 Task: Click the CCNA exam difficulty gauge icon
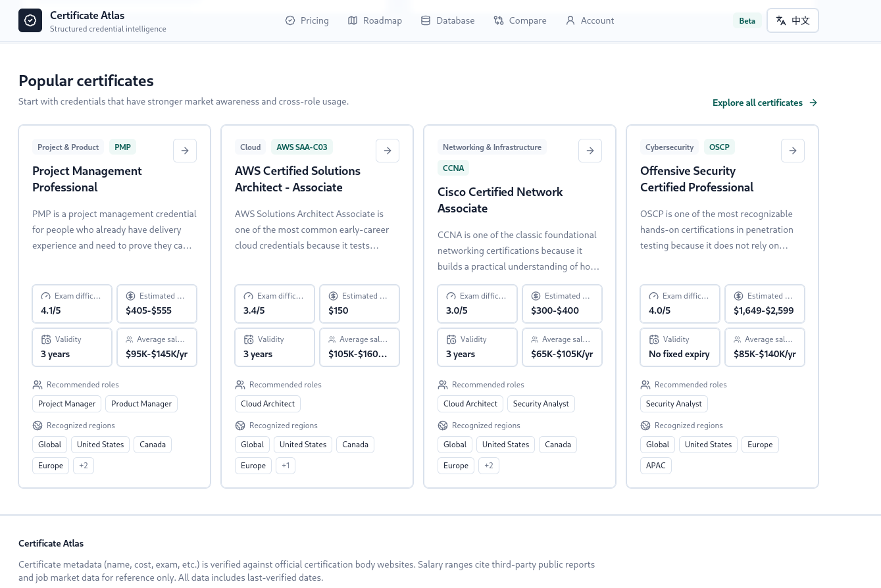451,296
